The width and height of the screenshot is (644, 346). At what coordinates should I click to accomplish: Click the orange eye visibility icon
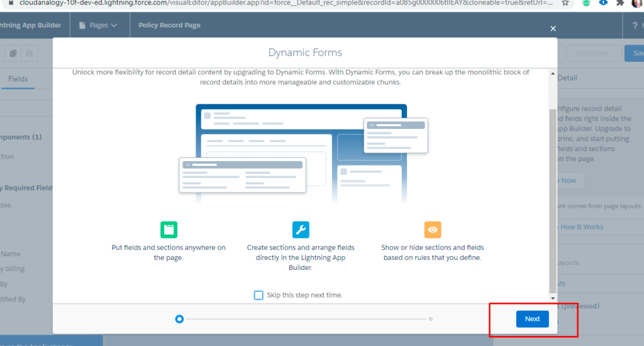(x=433, y=230)
